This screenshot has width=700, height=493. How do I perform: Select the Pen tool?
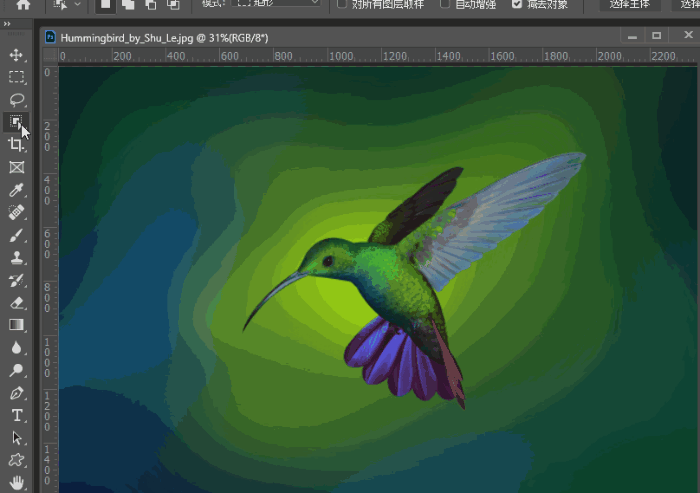pos(16,393)
